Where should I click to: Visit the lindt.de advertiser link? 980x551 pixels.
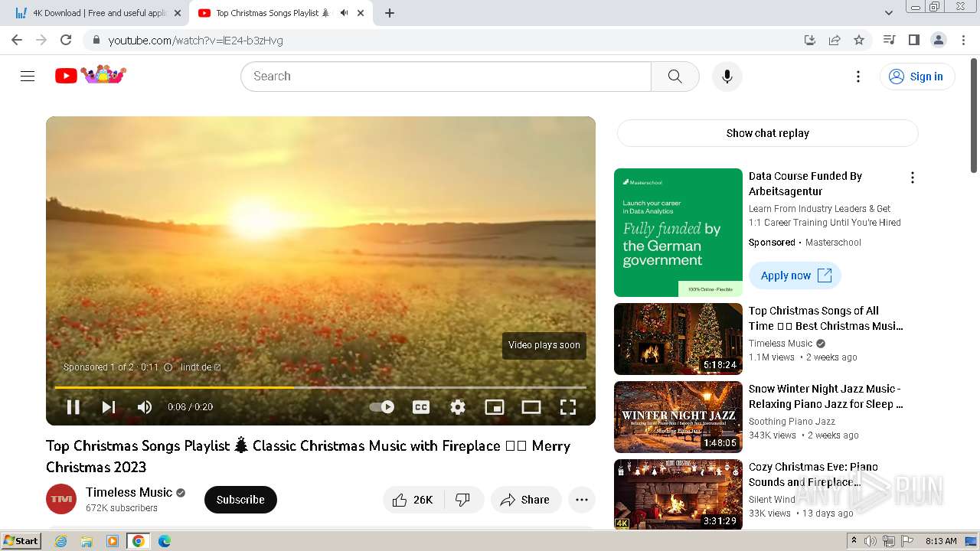coord(201,367)
